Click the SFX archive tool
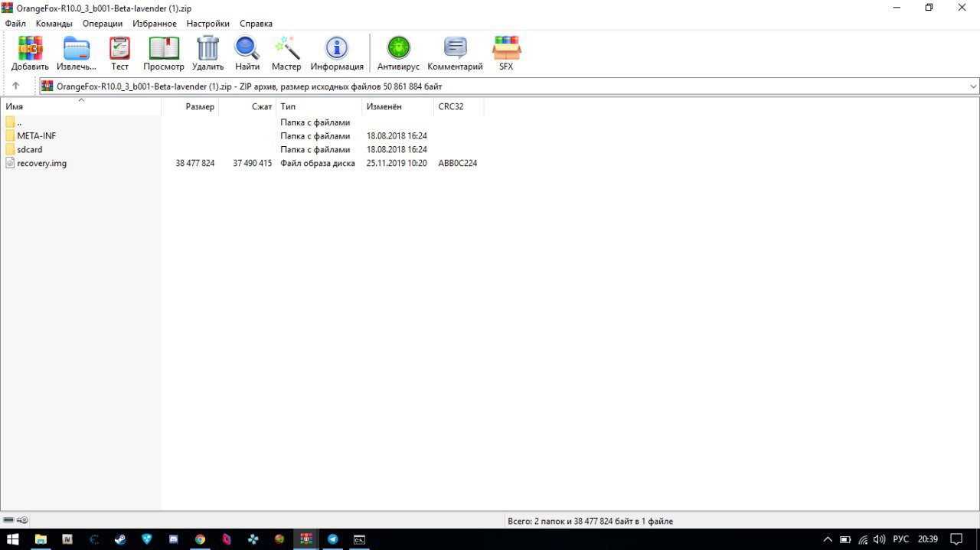Image resolution: width=980 pixels, height=550 pixels. [506, 53]
